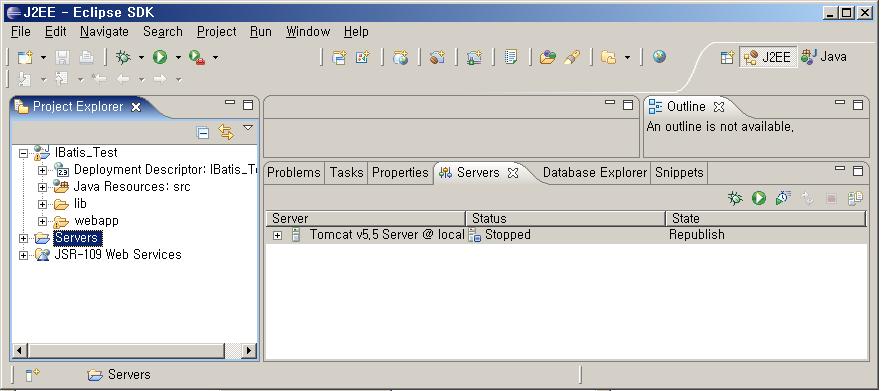Toggle Link with Editor in Project Explorer

[226, 133]
